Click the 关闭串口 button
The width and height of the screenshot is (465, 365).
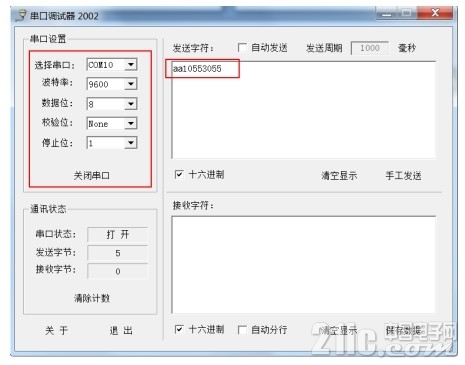click(91, 175)
